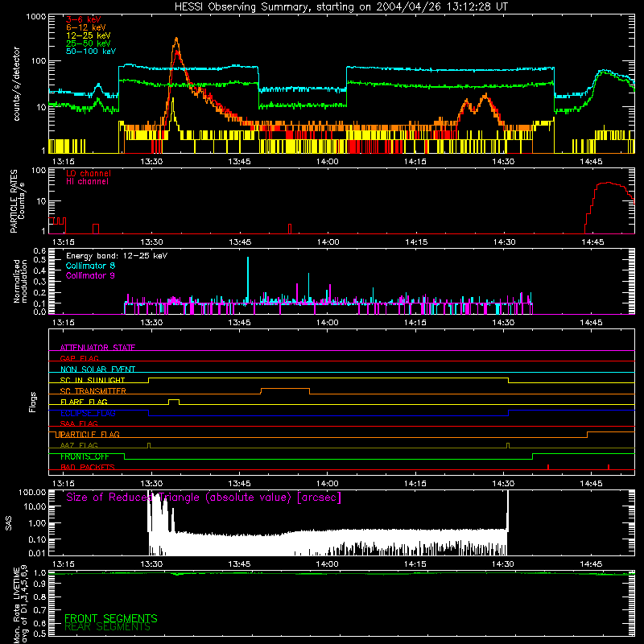This screenshot has height=644, width=644.
Task: Click the SAS axis label
Action: click(8, 523)
